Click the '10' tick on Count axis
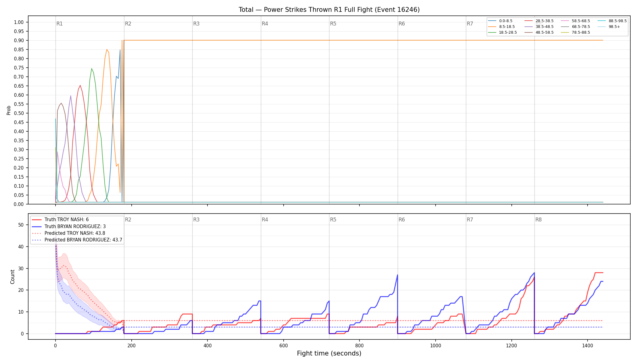637x364 pixels. (x=21, y=312)
